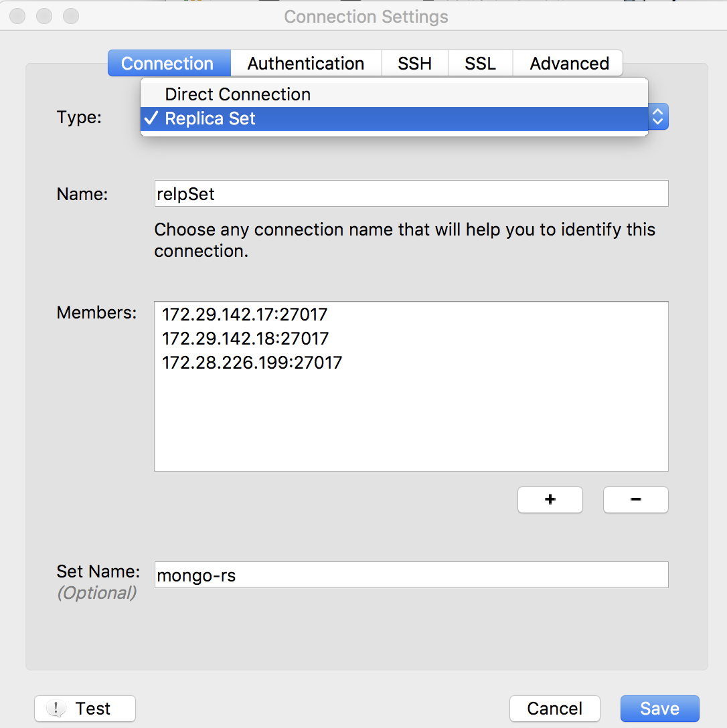Click the red close window button
Image resolution: width=727 pixels, height=728 pixels.
(17, 16)
